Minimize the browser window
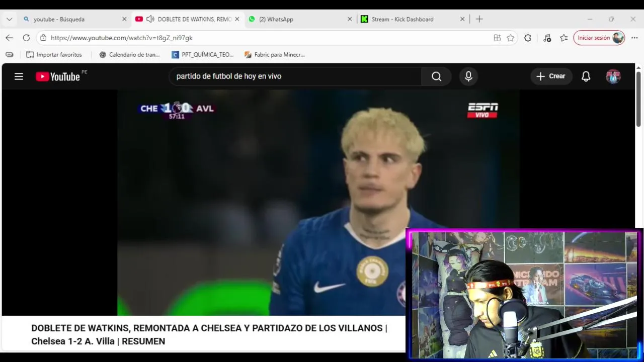Image resolution: width=644 pixels, height=362 pixels. (590, 19)
